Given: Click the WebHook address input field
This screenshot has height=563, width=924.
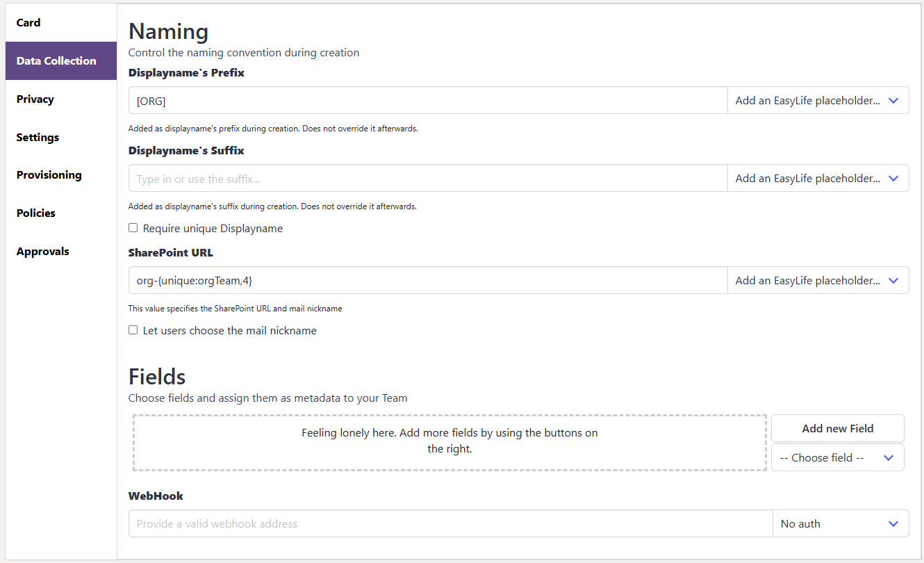Looking at the screenshot, I should pyautogui.click(x=450, y=523).
